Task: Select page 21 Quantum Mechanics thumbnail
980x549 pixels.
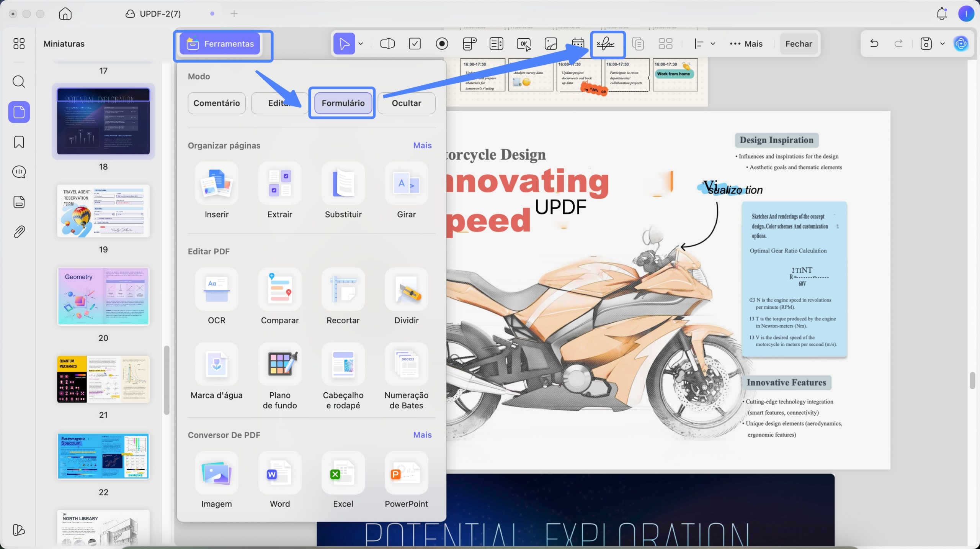Action: point(103,379)
